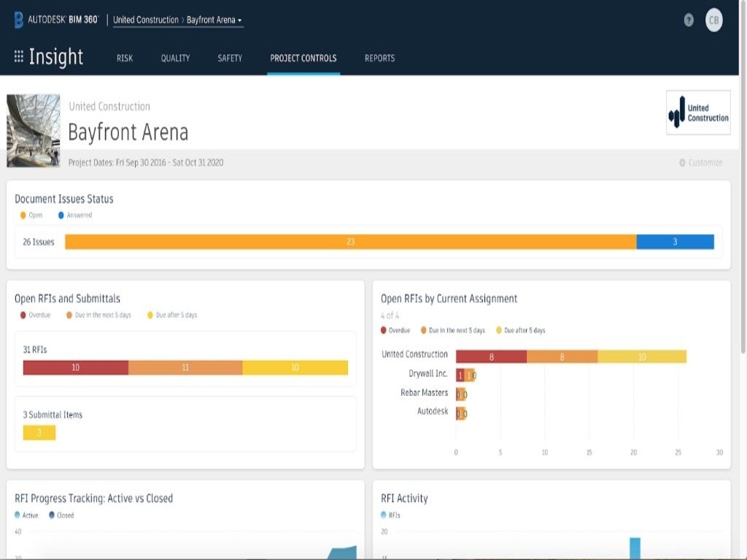
Task: Open the Bayfront Arena project dropdown
Action: point(214,20)
